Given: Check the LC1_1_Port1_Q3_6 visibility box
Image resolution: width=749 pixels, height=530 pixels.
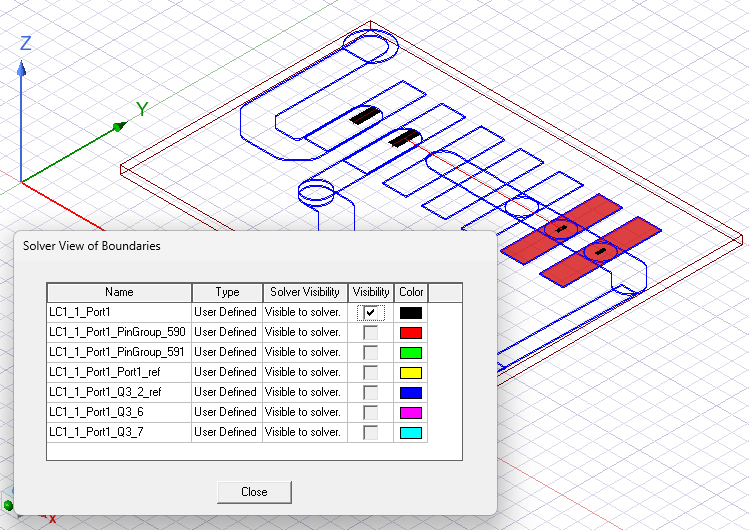Looking at the screenshot, I should (371, 413).
